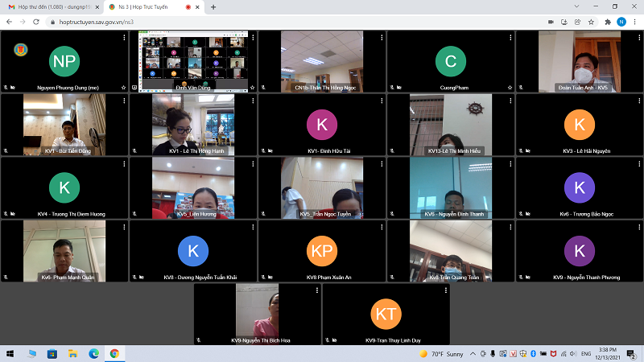
Task: Click camera-off icon on KV1- Đinh Hữu Tài tile
Action: coord(270,150)
